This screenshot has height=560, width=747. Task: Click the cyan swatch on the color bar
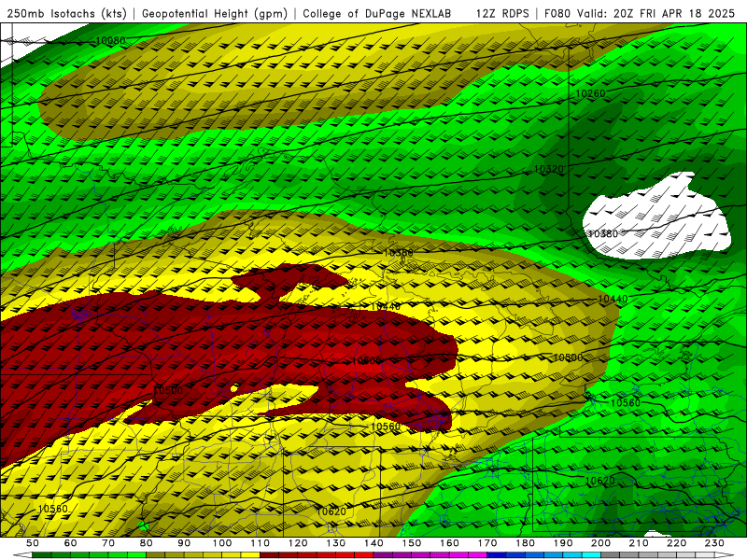[592, 555]
